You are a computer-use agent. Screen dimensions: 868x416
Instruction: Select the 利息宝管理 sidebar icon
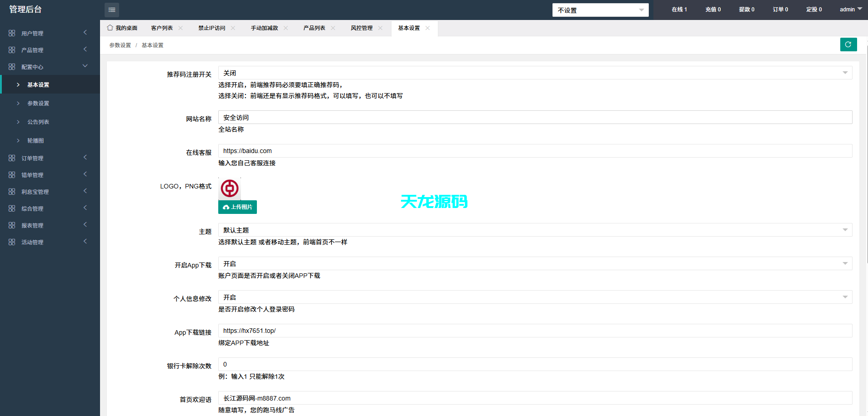[12, 191]
